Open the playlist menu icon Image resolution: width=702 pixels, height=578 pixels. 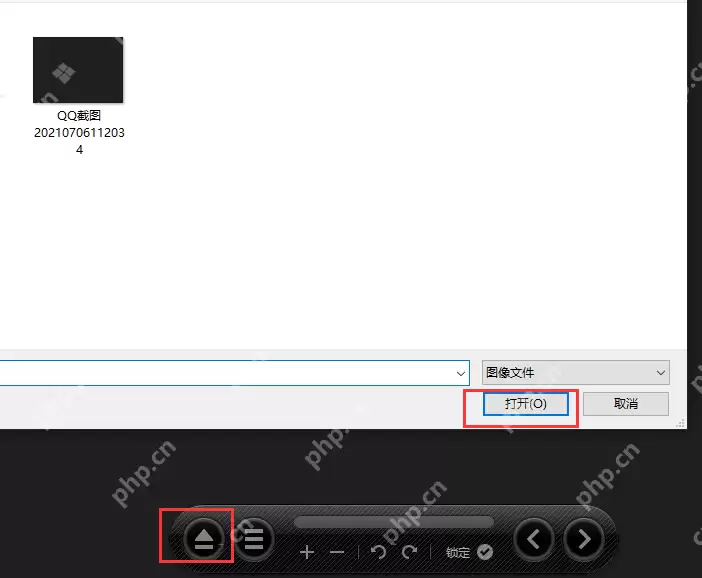(x=254, y=540)
